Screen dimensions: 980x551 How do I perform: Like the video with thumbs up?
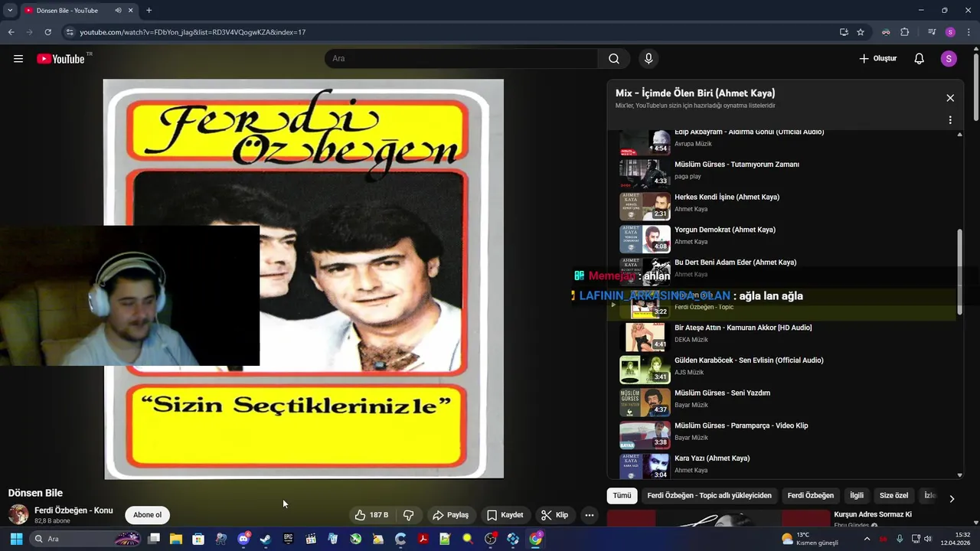(x=371, y=515)
